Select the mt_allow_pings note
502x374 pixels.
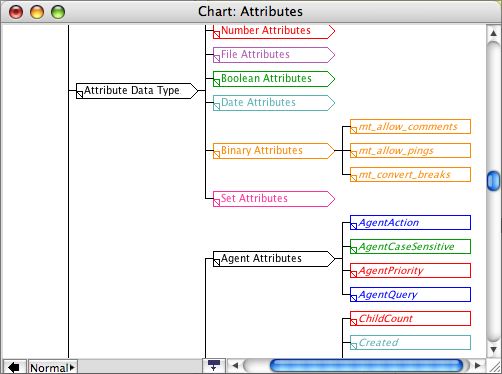click(x=410, y=151)
